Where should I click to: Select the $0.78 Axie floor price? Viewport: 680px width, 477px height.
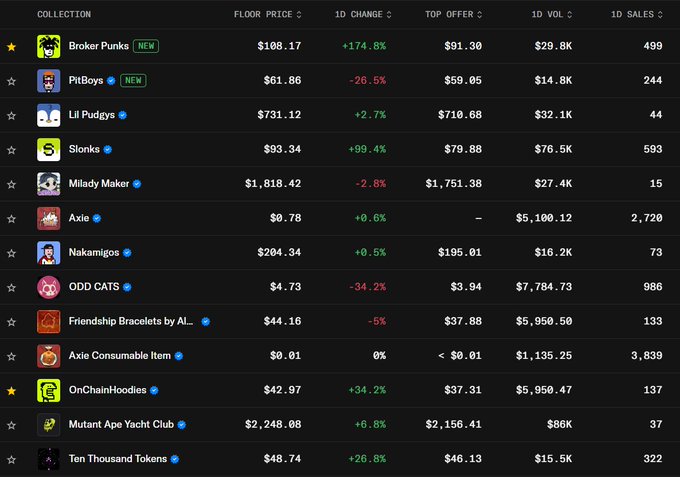coord(285,218)
